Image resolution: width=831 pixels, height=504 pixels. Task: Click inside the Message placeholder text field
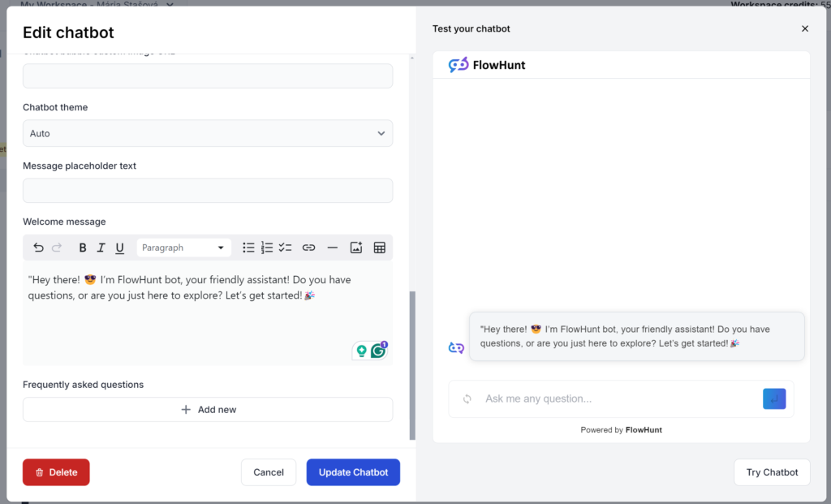(207, 190)
